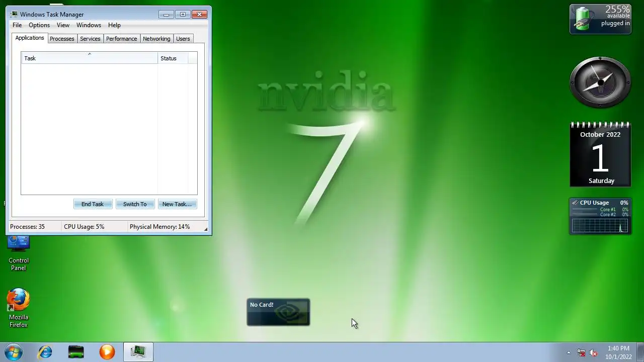Click the Task Manager title bar icon
Image resolution: width=644 pixels, height=362 pixels.
14,14
